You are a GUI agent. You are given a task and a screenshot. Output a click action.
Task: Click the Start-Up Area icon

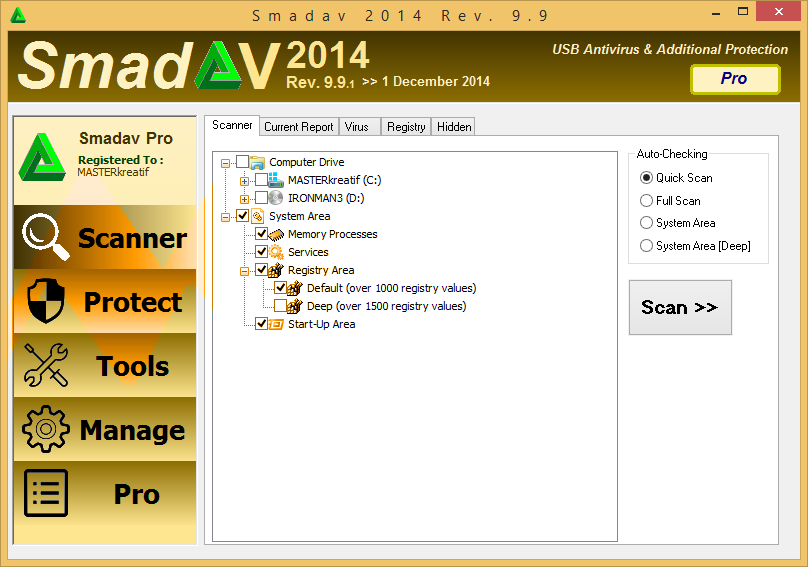[276, 324]
